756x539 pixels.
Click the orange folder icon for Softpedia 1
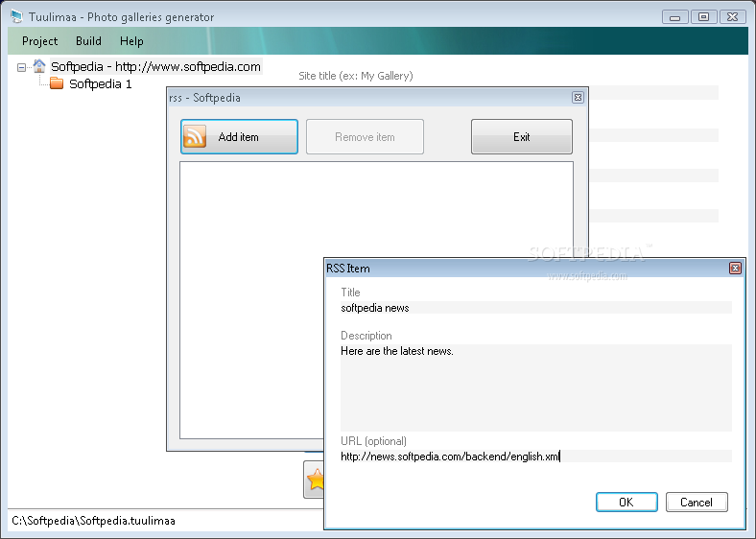57,83
